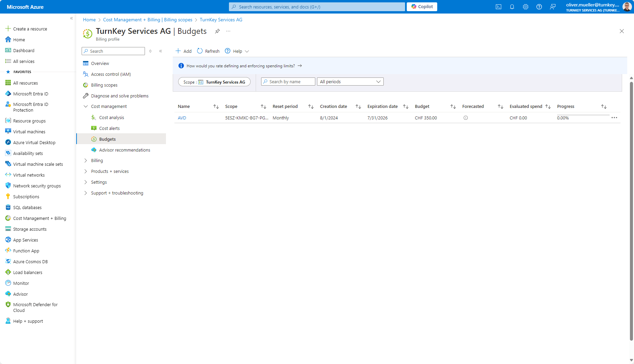Viewport: 634px width, 364px height.
Task: Open Load balancers favorite
Action: click(x=24, y=272)
